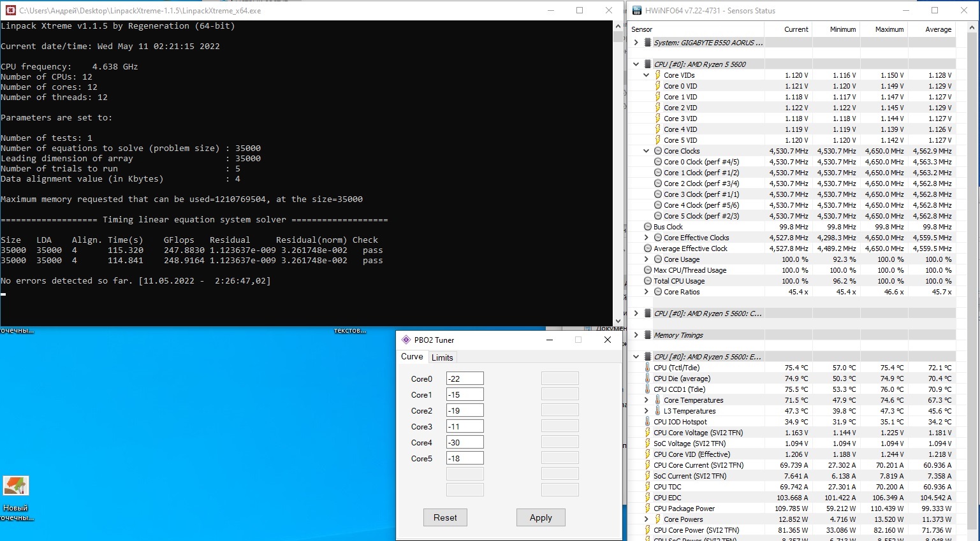Select the Core 0 Clock sensor icon
980x541 pixels.
[658, 162]
